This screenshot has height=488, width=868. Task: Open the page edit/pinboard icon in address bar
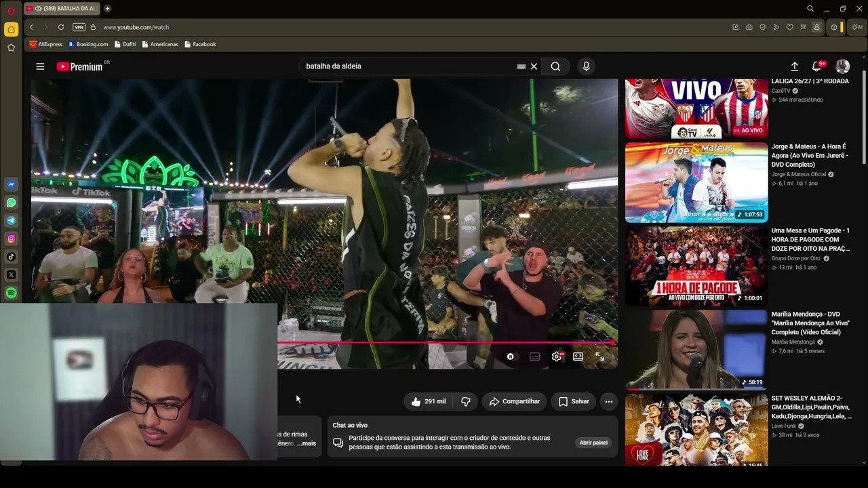[x=735, y=27]
